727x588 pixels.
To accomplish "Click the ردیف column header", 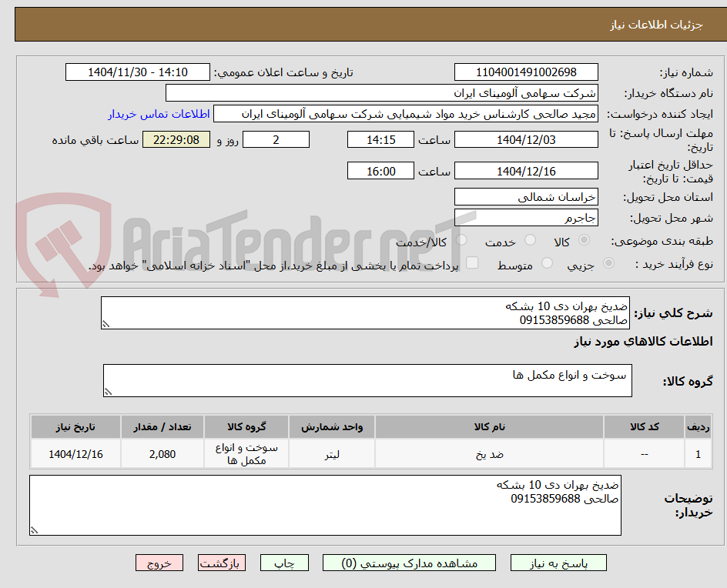I will (698, 426).
